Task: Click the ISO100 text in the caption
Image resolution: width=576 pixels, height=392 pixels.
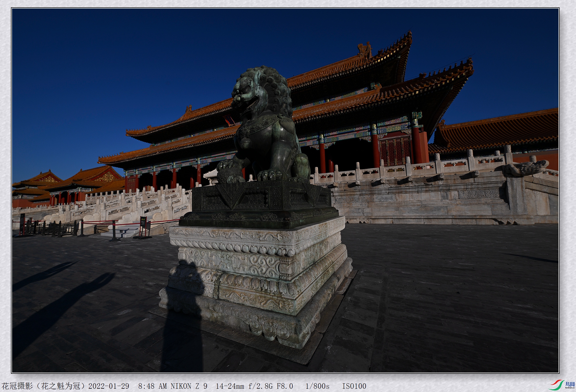Action: (354, 386)
